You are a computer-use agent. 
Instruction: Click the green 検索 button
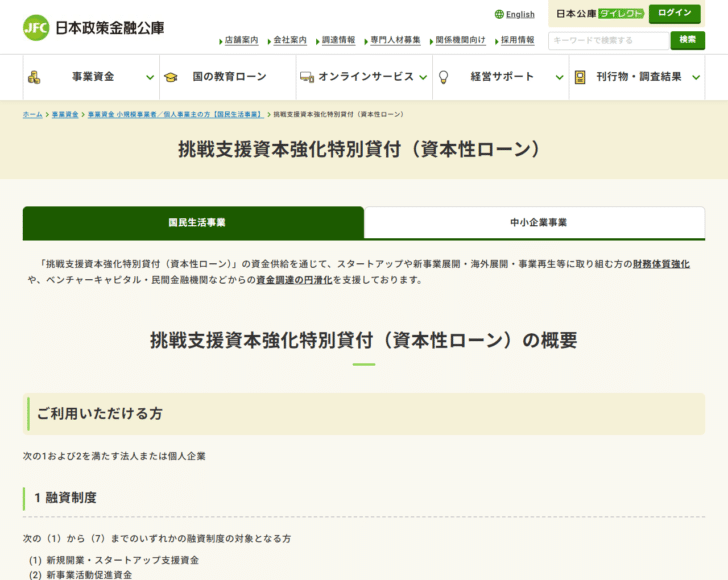tap(688, 40)
